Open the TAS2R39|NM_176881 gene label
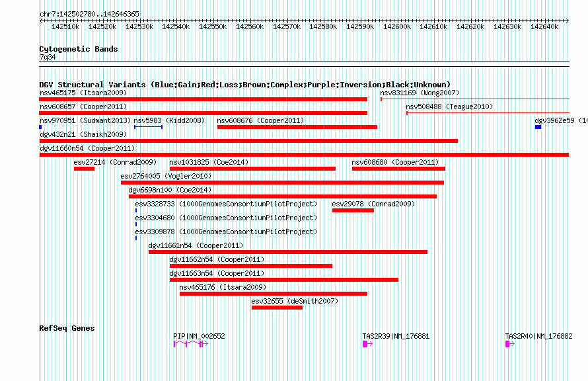This screenshot has height=381, width=588. (x=396, y=336)
